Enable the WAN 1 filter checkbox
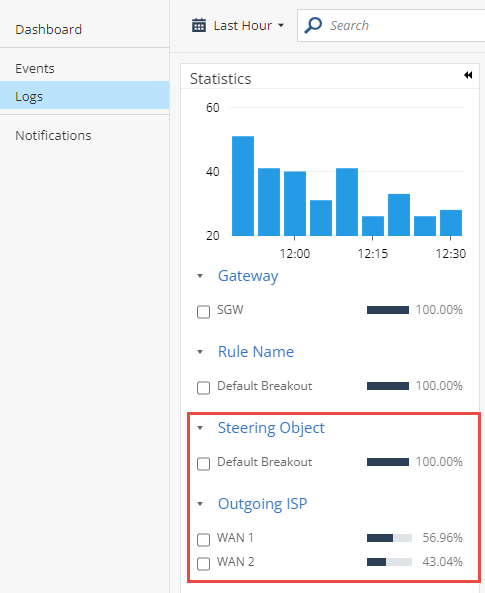Image resolution: width=485 pixels, height=593 pixels. tap(204, 540)
